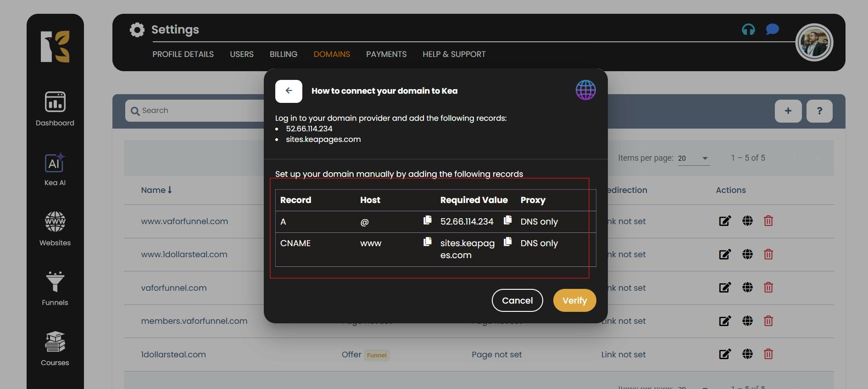This screenshot has width=868, height=389.
Task: Click the back arrow in the dialog
Action: click(289, 91)
